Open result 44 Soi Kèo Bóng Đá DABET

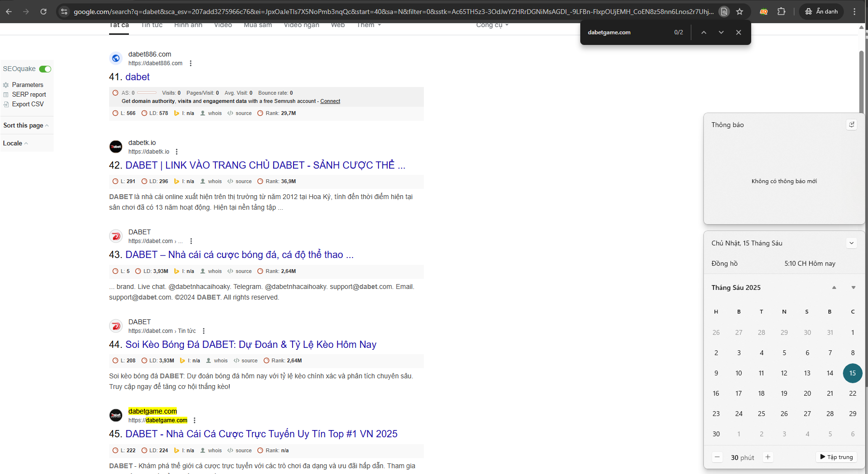pos(251,345)
